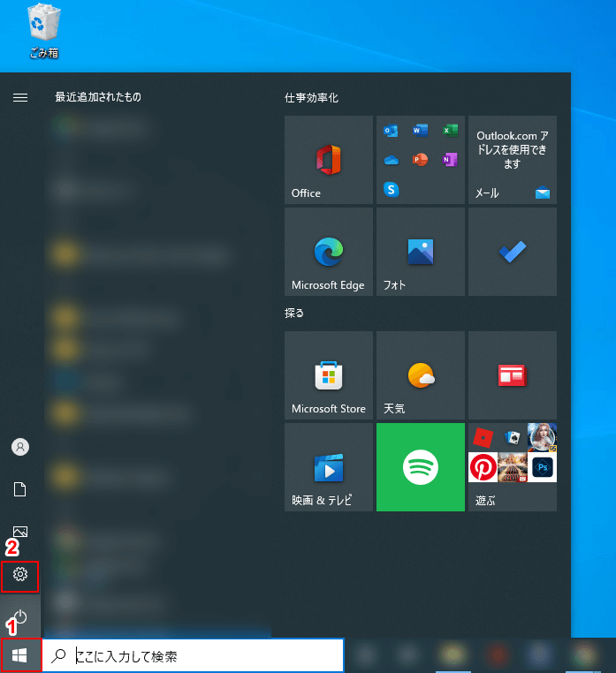Launch Microsoft Edge tile
This screenshot has width=616, height=673.
tap(329, 252)
